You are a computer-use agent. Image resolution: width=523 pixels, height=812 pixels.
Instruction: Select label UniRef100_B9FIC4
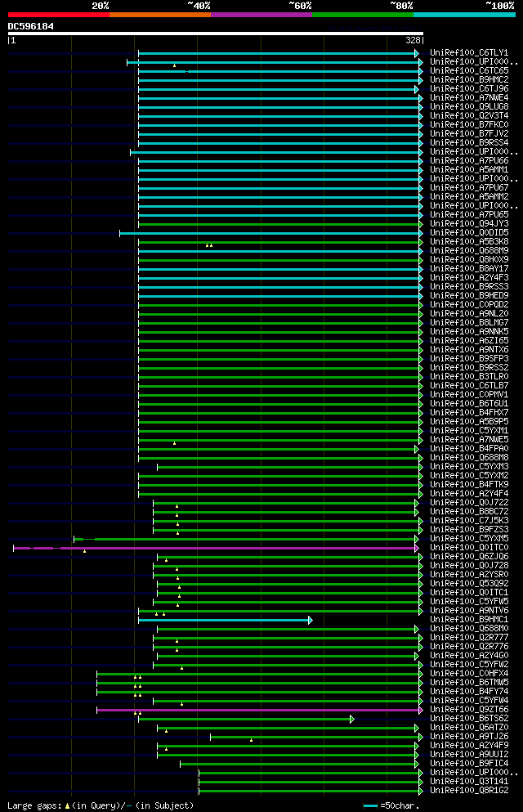click(x=469, y=764)
